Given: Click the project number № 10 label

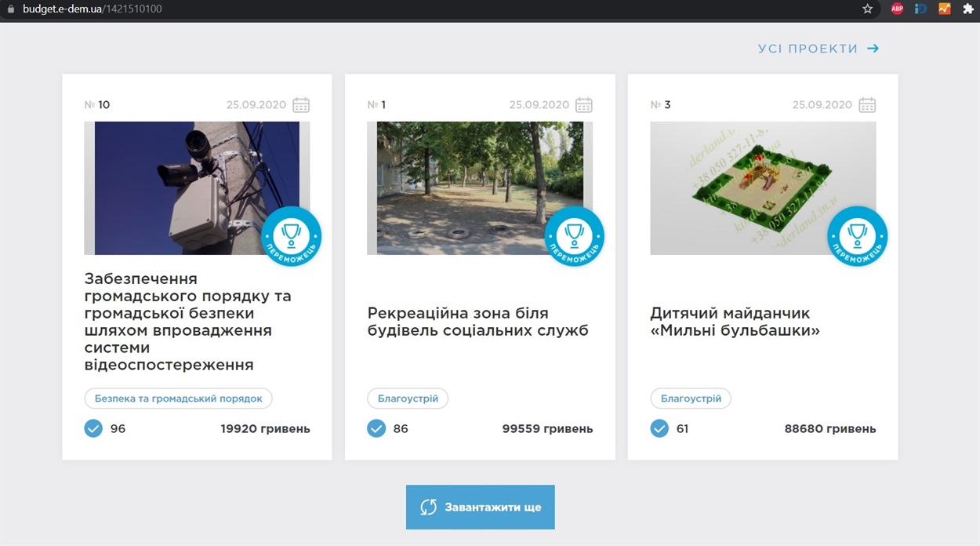Looking at the screenshot, I should [97, 105].
